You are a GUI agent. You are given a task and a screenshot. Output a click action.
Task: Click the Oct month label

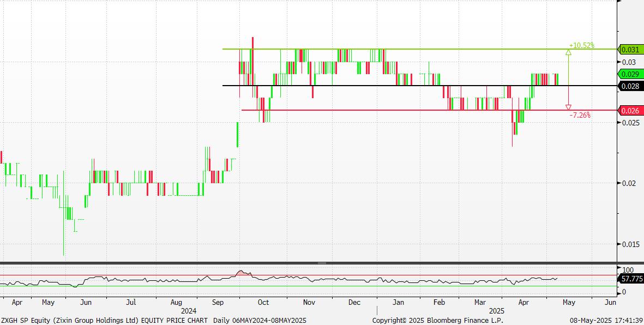click(263, 303)
